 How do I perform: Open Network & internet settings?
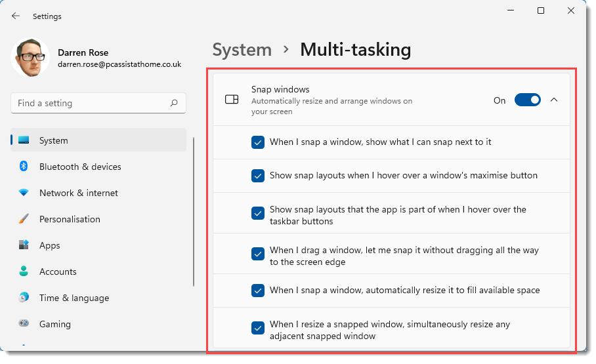[x=98, y=193]
